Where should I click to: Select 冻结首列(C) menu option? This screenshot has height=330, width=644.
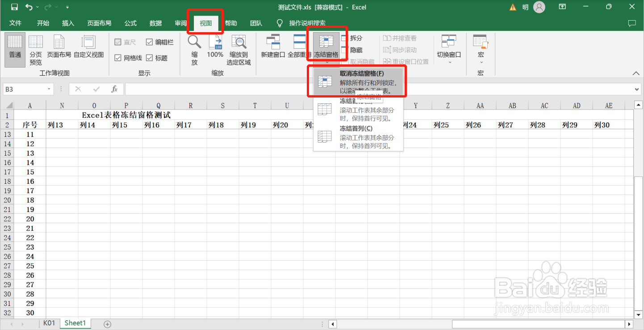coord(359,137)
